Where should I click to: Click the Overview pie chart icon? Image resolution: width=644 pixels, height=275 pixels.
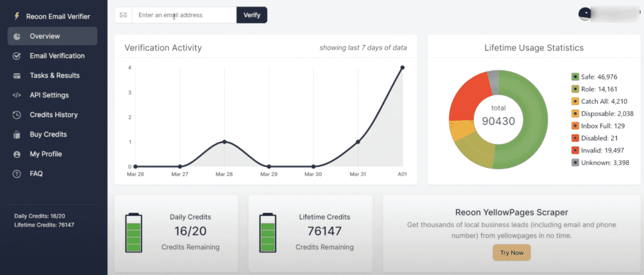pyautogui.click(x=16, y=36)
